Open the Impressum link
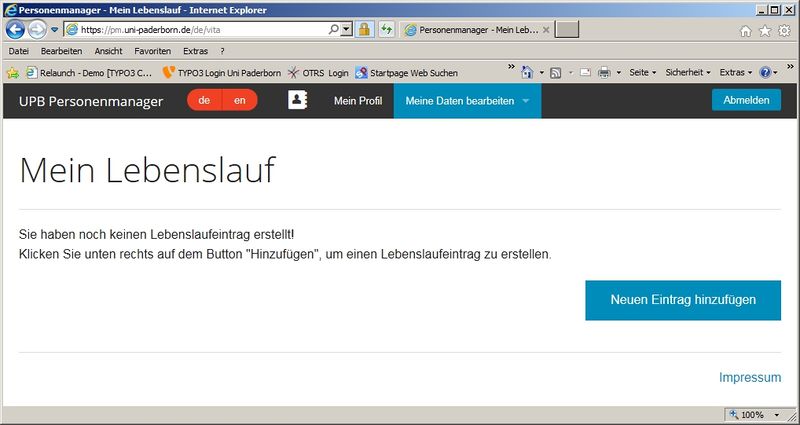Viewport: 800px width, 425px height. 750,378
